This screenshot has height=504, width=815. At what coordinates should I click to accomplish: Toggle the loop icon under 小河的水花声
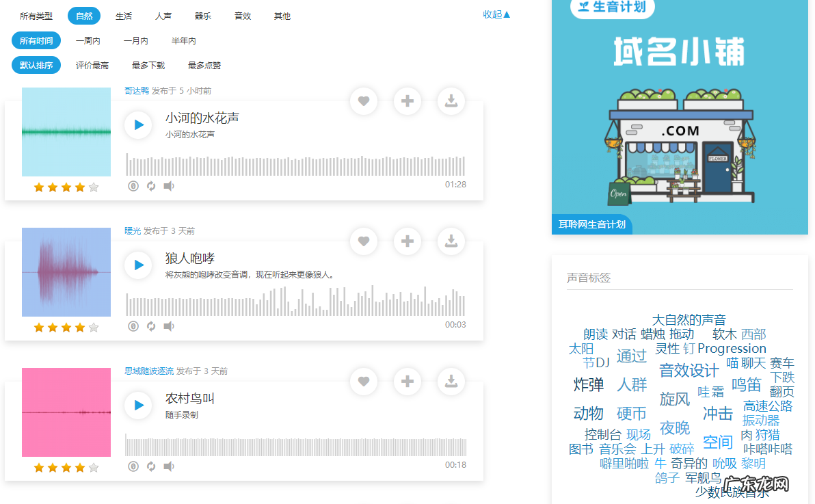click(150, 185)
